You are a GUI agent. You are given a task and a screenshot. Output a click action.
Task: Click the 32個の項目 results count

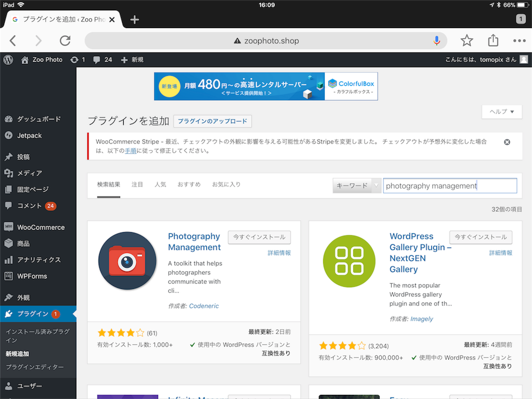tap(507, 209)
